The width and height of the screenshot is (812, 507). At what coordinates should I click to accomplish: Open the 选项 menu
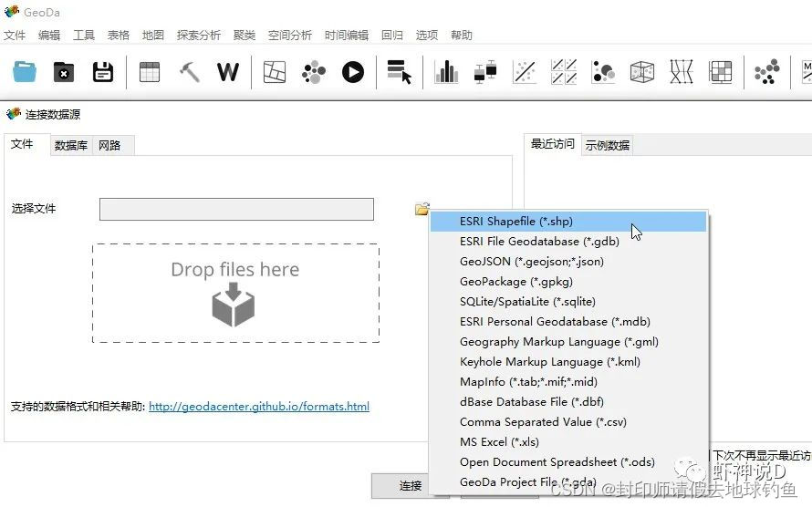click(427, 36)
